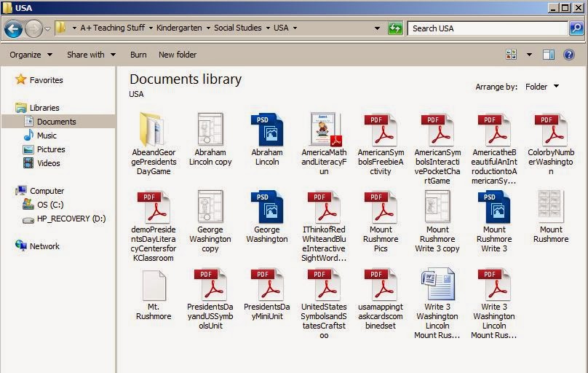
Task: Click Kindergarten in the address path
Action: (x=179, y=28)
